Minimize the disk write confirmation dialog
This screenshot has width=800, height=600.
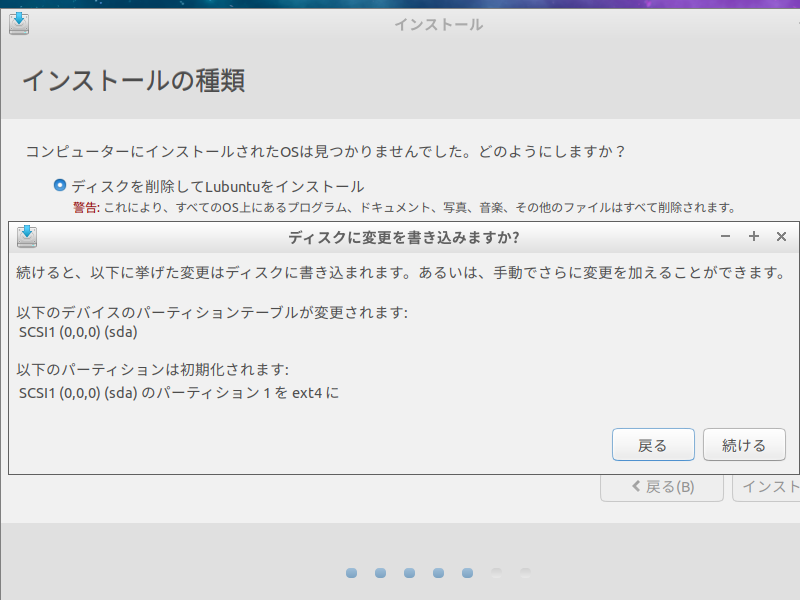(x=725, y=236)
